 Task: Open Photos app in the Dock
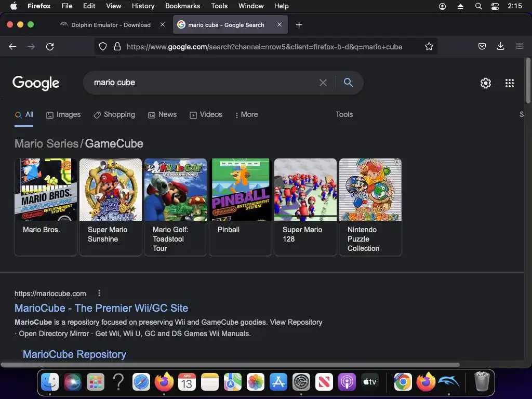pos(256,382)
